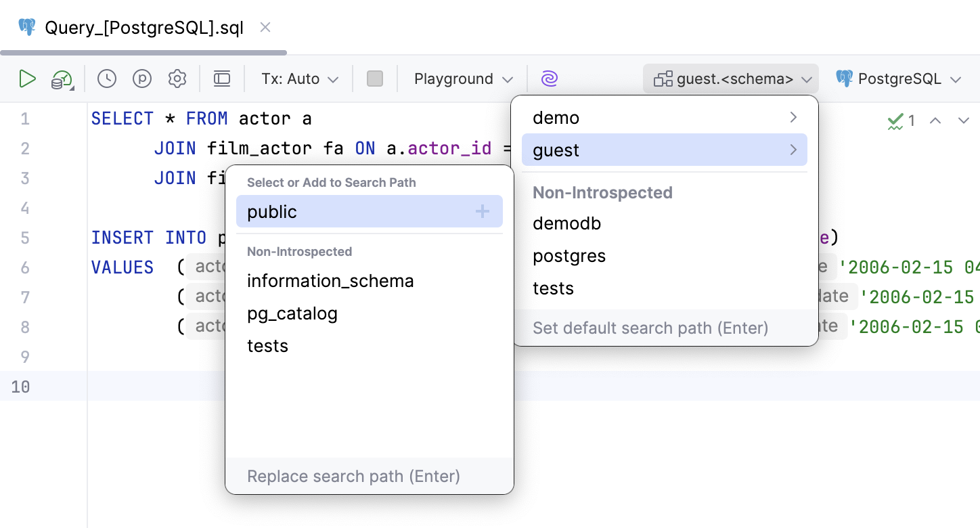Click Set default search path action
980x528 pixels.
[x=650, y=328]
